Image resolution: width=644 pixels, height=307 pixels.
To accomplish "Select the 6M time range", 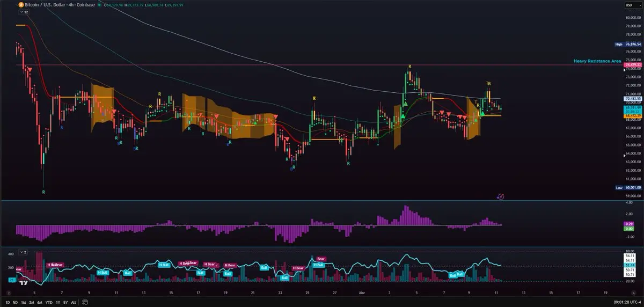I will point(40,303).
